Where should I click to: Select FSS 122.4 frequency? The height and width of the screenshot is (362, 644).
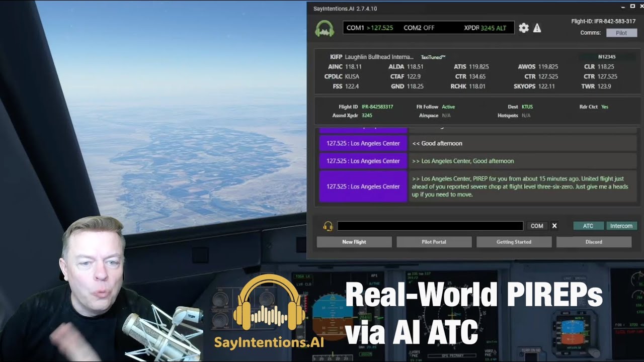click(x=345, y=86)
